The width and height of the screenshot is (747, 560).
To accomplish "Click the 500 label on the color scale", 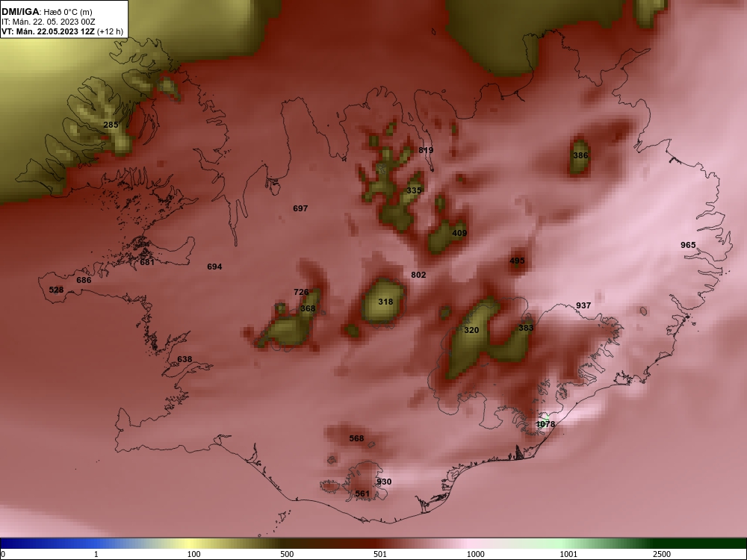I will click(x=288, y=554).
